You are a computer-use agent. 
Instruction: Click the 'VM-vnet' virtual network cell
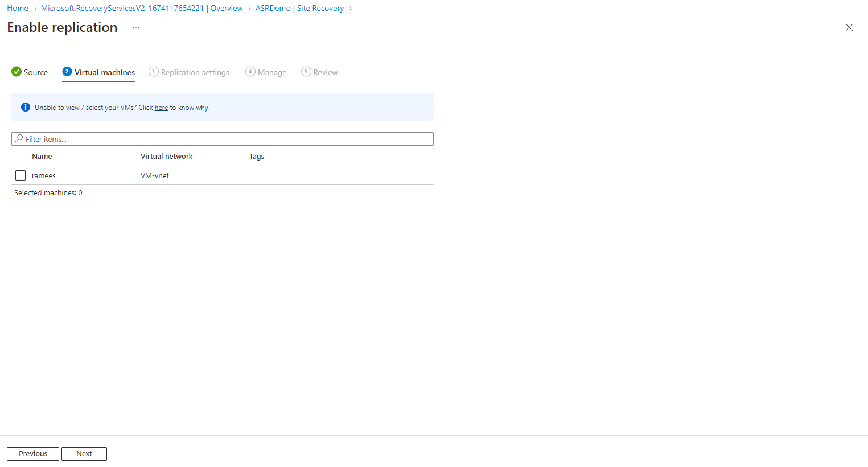click(155, 175)
